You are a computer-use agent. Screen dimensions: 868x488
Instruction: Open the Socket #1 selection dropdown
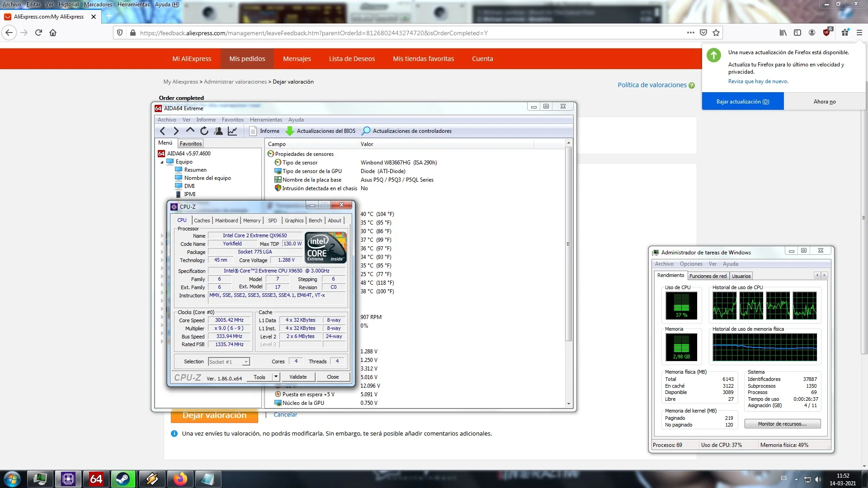point(246,362)
